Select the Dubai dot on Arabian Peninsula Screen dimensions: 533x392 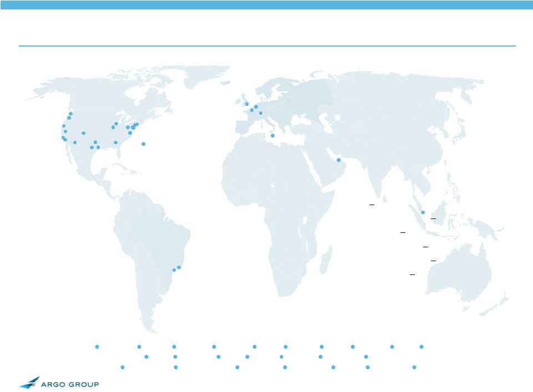[x=338, y=160]
